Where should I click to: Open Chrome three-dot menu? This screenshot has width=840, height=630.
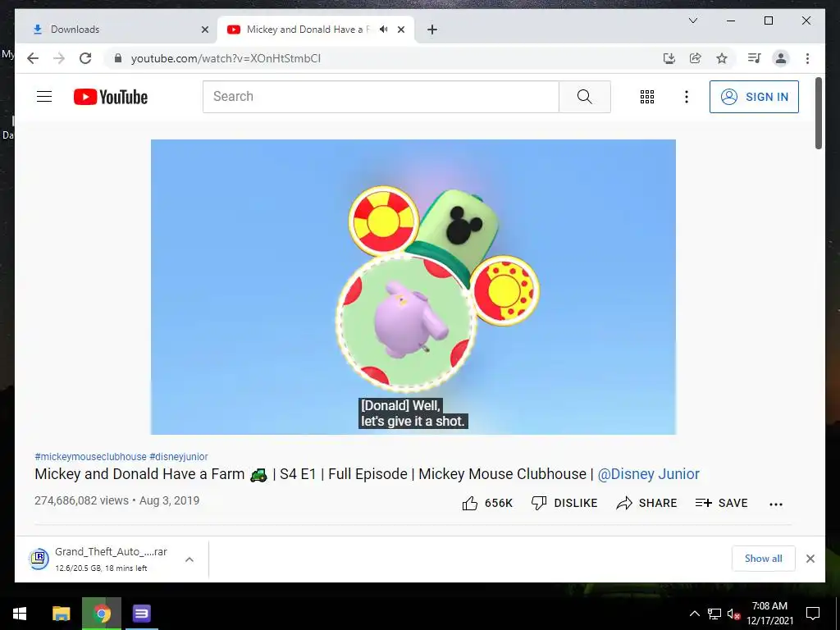807,58
